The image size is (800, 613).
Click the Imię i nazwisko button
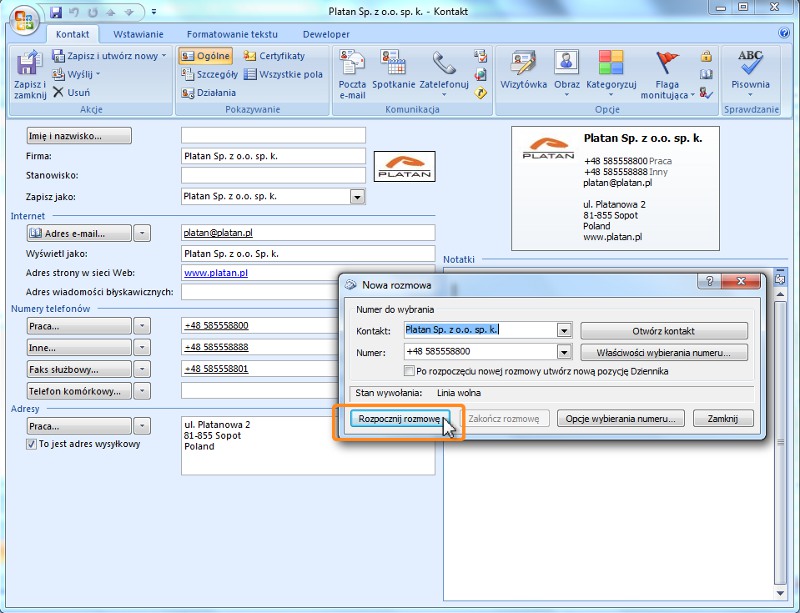[79, 136]
